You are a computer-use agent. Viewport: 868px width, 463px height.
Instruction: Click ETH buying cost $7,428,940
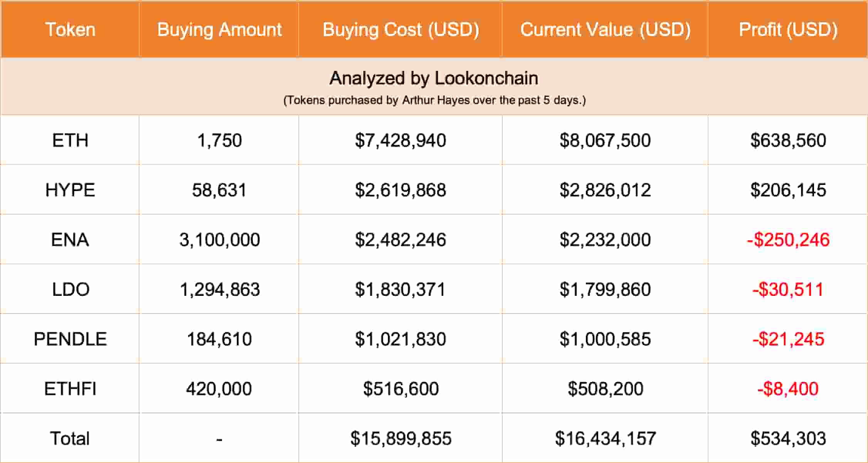(400, 140)
